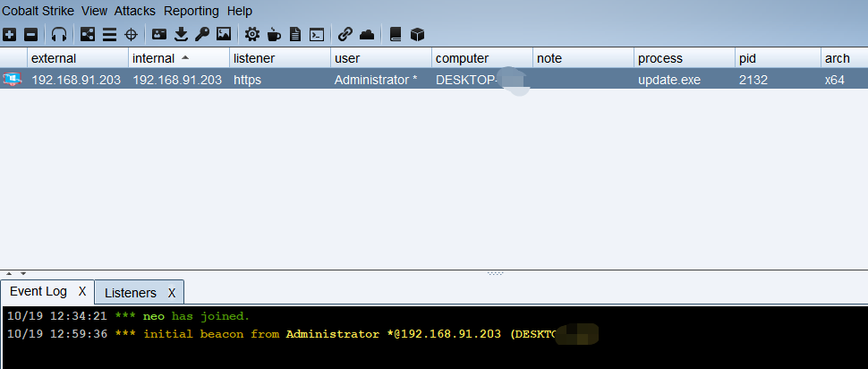Screen dimensions: 868x369
Task: Sort sessions by the arch column header
Action: point(845,58)
